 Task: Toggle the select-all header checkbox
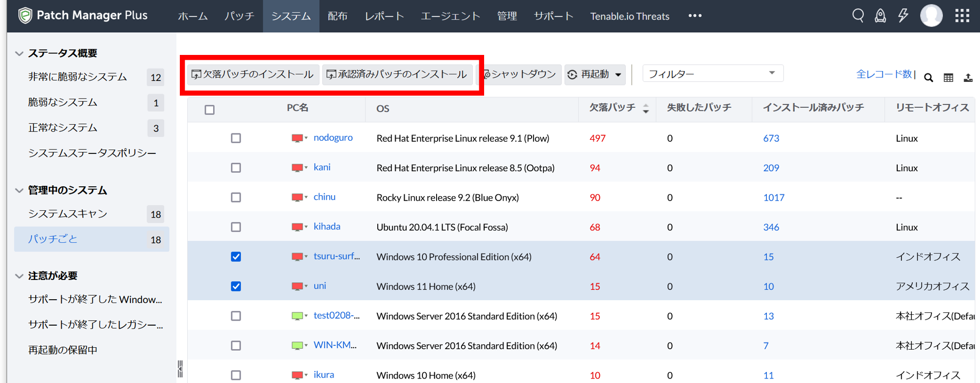click(210, 110)
